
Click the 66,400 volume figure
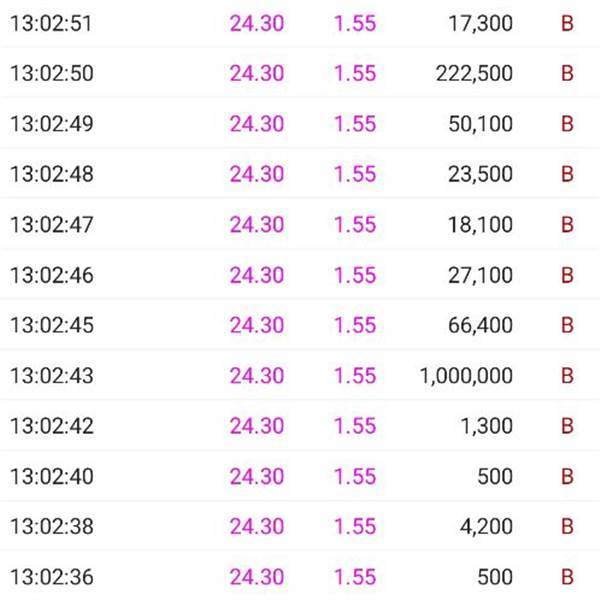[x=480, y=325]
